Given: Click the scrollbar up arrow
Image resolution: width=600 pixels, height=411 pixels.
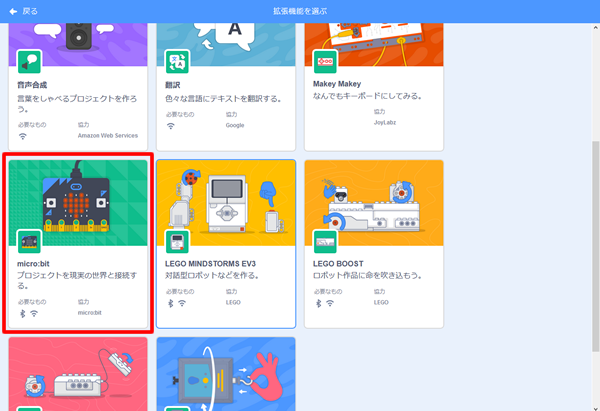Looking at the screenshot, I should coord(596,27).
